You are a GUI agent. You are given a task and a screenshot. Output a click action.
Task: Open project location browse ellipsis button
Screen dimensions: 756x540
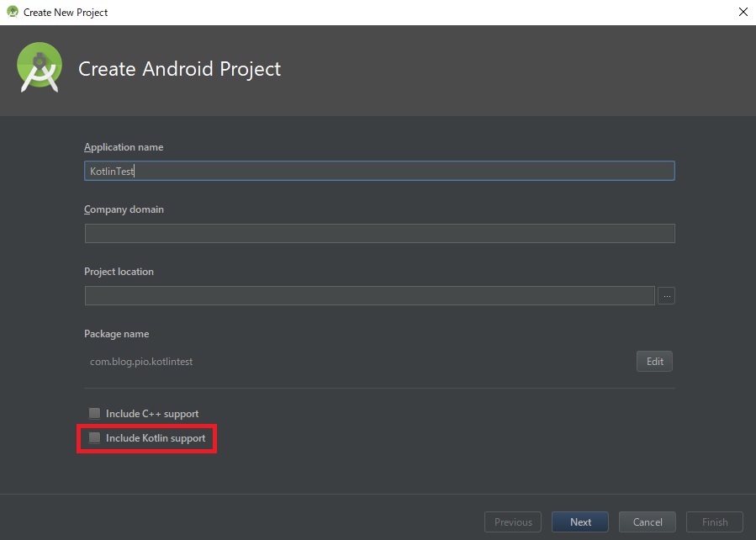(x=666, y=296)
